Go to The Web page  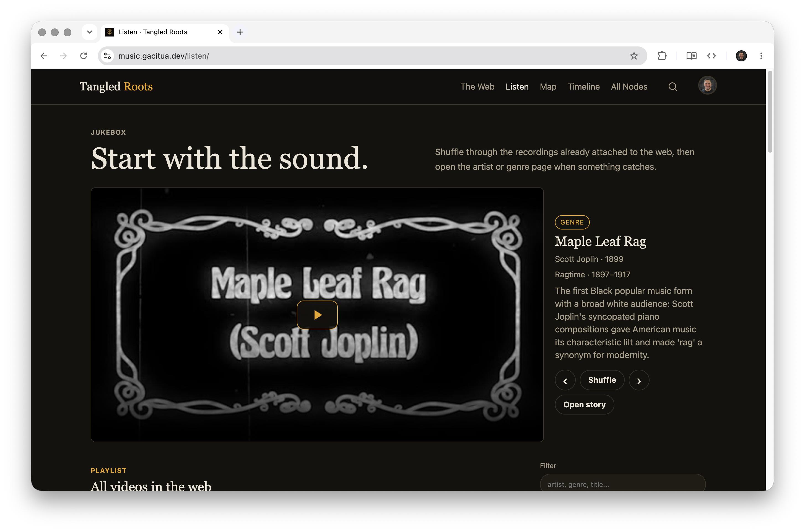[477, 87]
